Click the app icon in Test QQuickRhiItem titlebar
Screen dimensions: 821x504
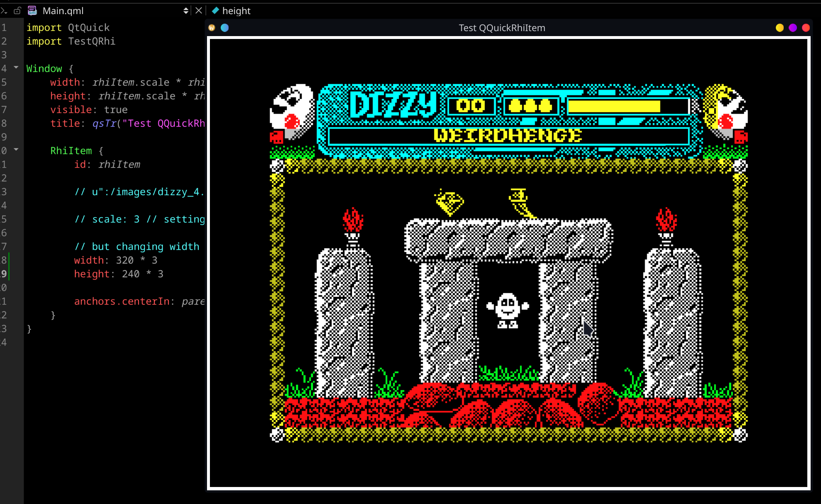[x=212, y=28]
